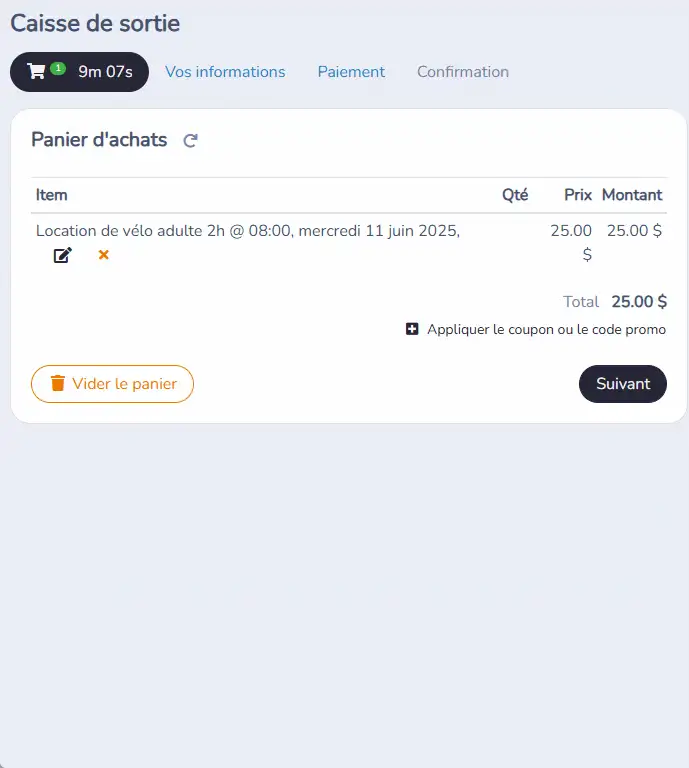Click the 9m 07s countdown timer
This screenshot has width=689, height=768.
[106, 72]
